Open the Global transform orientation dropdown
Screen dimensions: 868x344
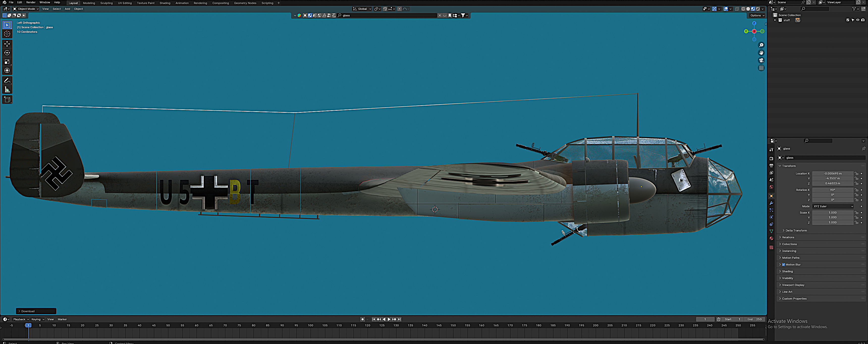[362, 9]
